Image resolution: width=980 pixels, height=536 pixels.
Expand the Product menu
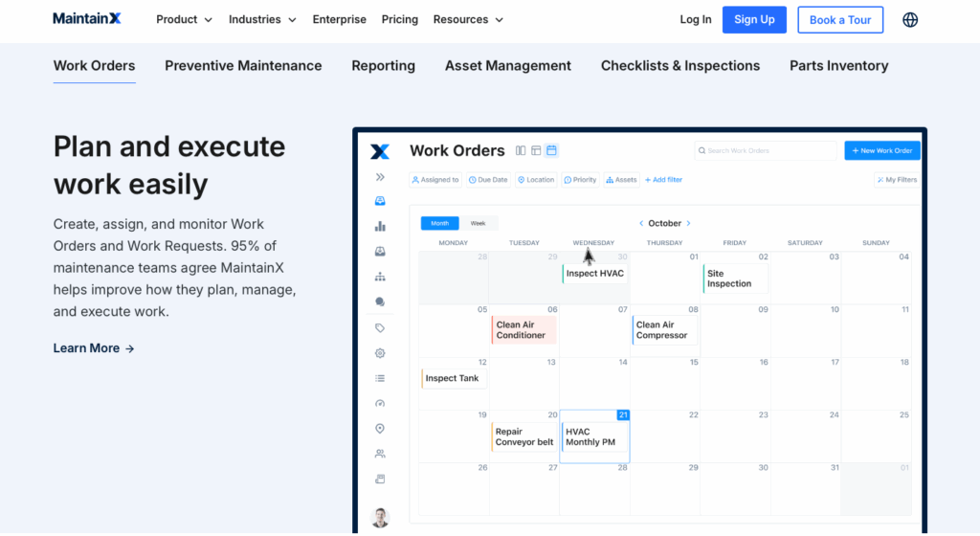184,19
